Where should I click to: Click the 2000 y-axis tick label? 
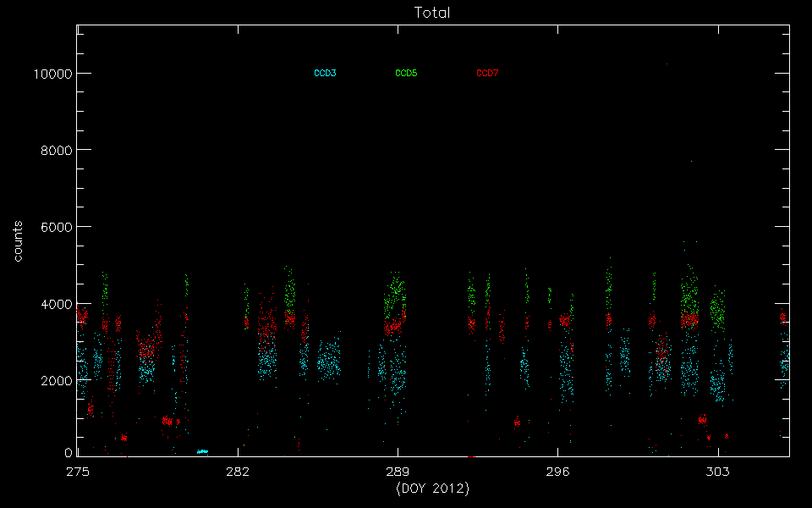pyautogui.click(x=55, y=381)
